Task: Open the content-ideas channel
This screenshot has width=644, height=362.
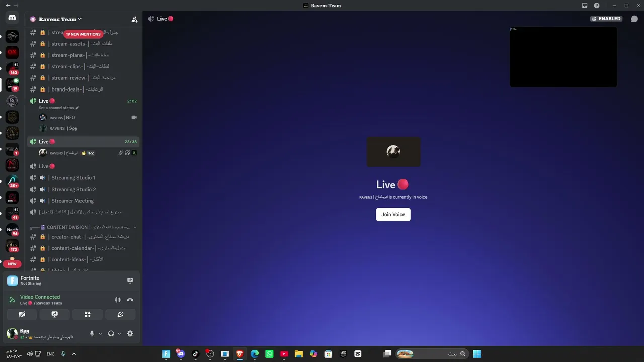Action: click(83, 260)
